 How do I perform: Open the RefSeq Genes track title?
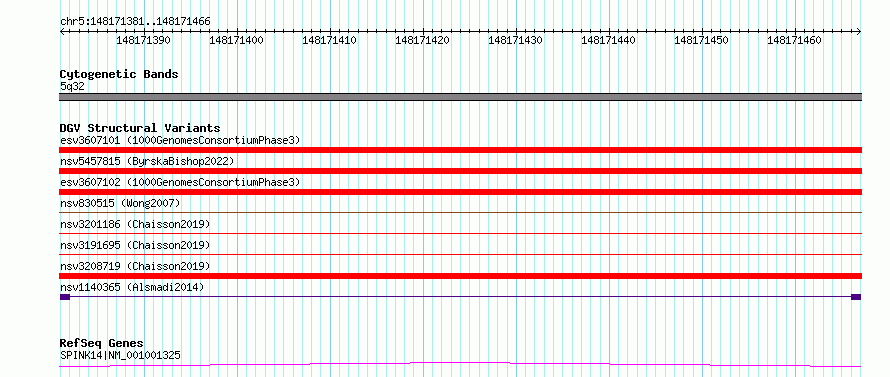pyautogui.click(x=102, y=344)
